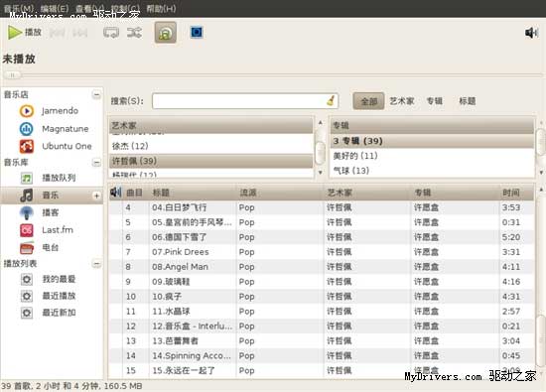Open the Music (音乐) menu
Screen dimensions: 546x392
coord(19,8)
